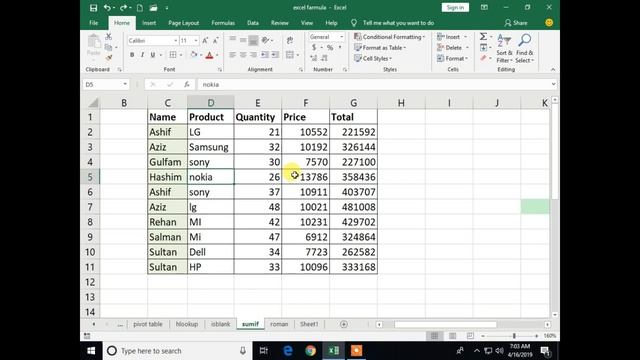Click the Decrease Decimal icon
Image resolution: width=640 pixels, height=360 pixels.
pyautogui.click(x=324, y=58)
